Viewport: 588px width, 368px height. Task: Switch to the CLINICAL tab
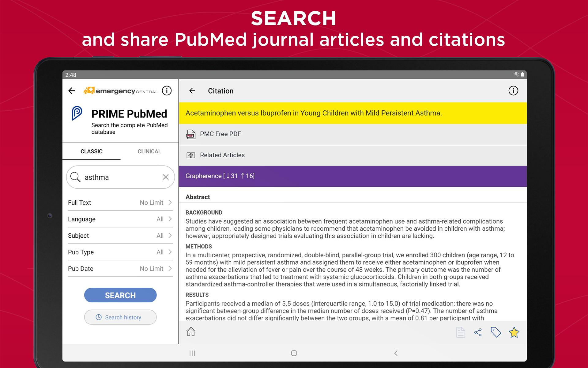(149, 151)
